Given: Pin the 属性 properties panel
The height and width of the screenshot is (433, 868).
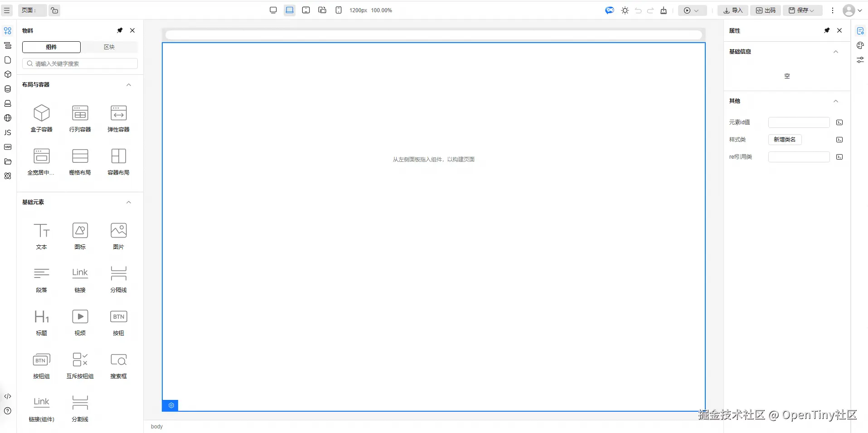Looking at the screenshot, I should (x=827, y=30).
